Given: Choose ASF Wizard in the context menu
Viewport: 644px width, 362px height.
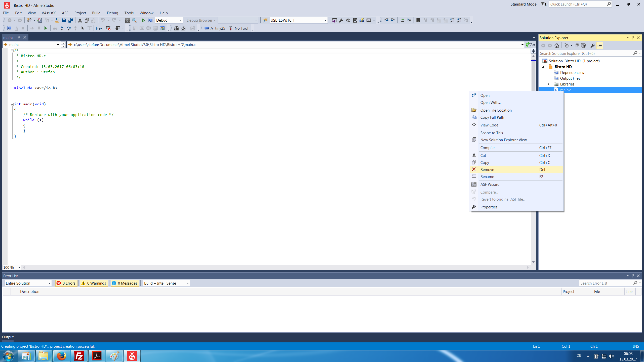Looking at the screenshot, I should click(x=516, y=184).
